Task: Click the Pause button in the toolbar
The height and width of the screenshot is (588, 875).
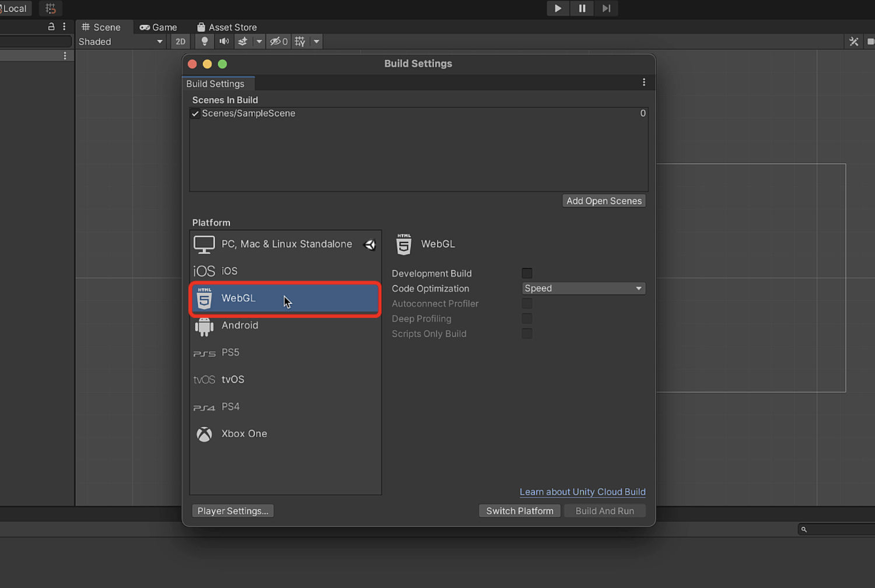Action: tap(582, 8)
